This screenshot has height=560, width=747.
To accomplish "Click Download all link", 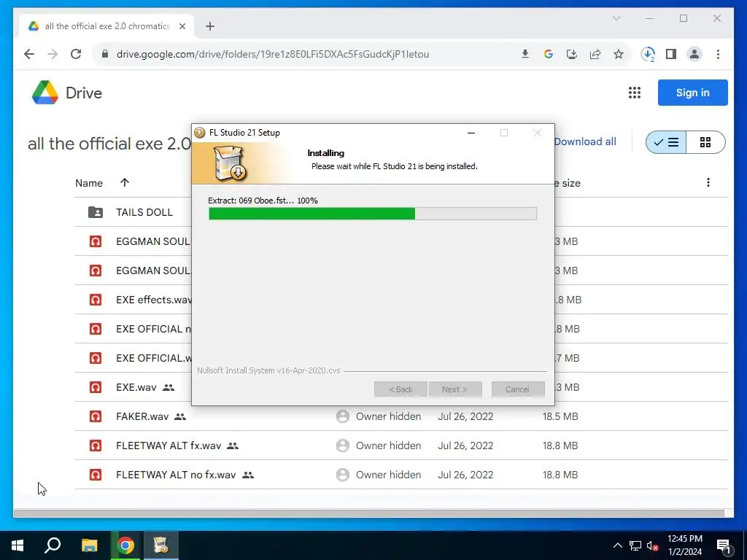I will pyautogui.click(x=585, y=141).
